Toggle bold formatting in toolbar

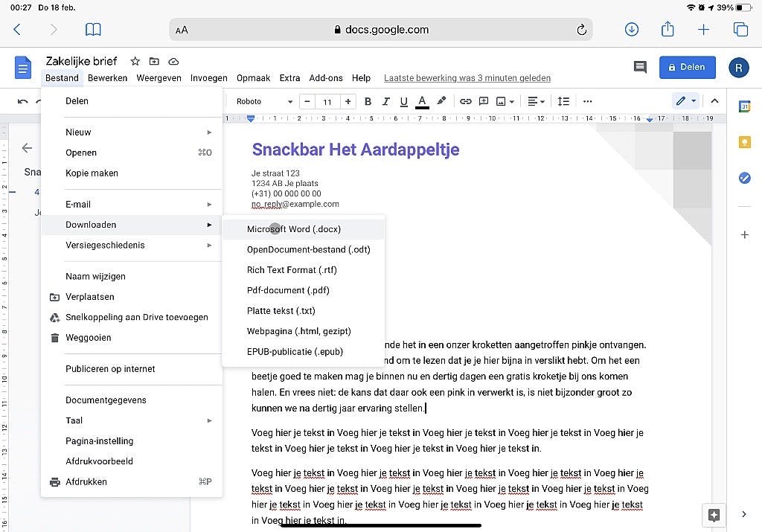pos(367,101)
